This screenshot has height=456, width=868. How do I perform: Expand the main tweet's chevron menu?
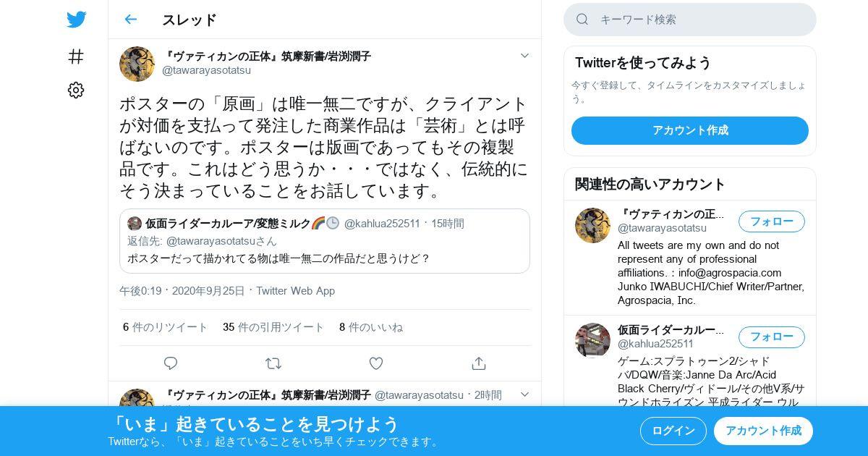pyautogui.click(x=525, y=56)
